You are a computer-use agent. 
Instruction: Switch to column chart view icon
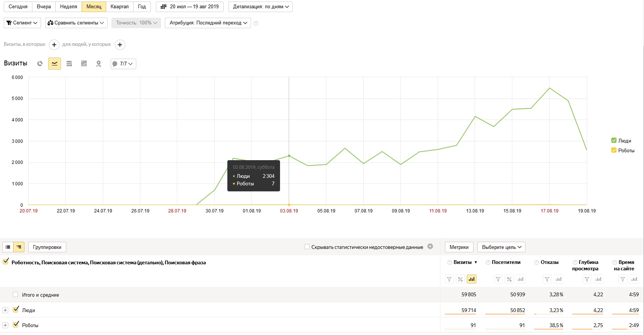84,64
